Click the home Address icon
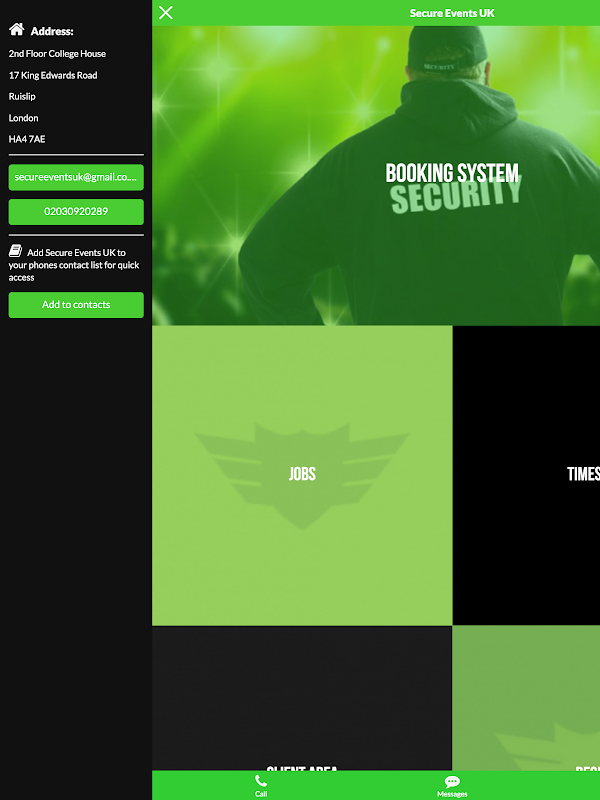Screen dimensions: 600x800 (16, 30)
